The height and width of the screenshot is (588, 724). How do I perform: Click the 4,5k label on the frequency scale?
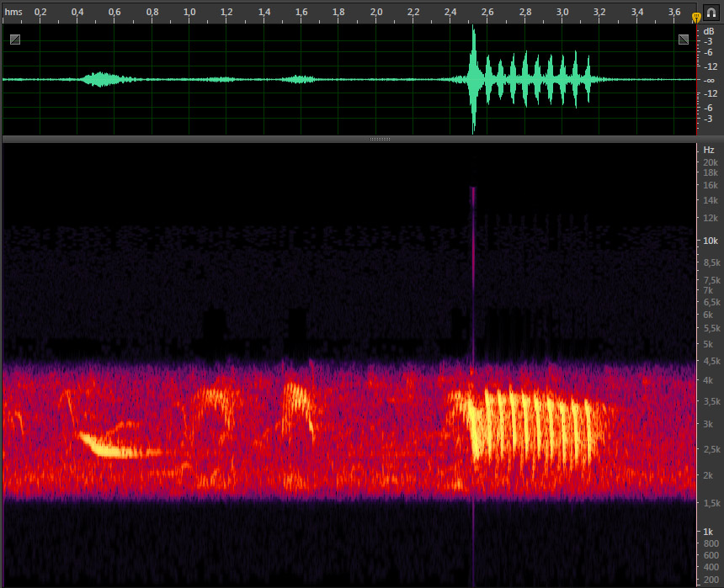click(x=711, y=361)
